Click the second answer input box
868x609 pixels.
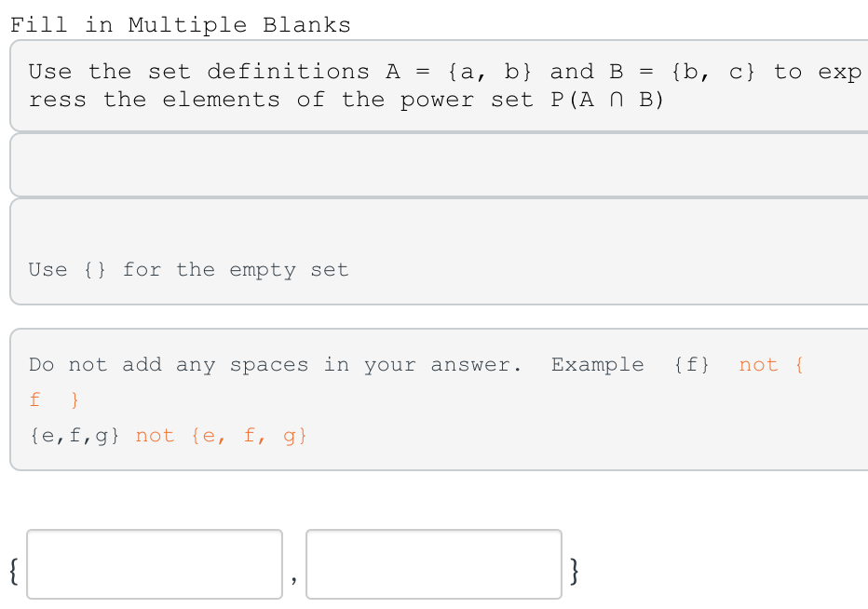(434, 562)
